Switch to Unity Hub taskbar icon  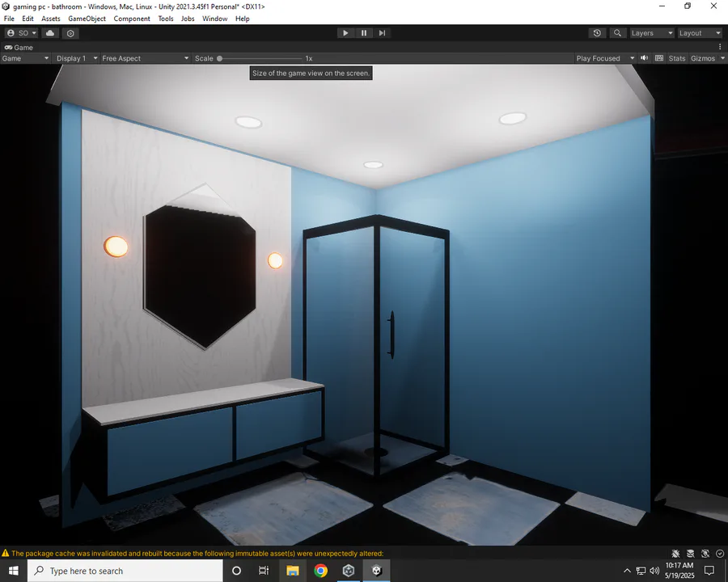point(348,571)
